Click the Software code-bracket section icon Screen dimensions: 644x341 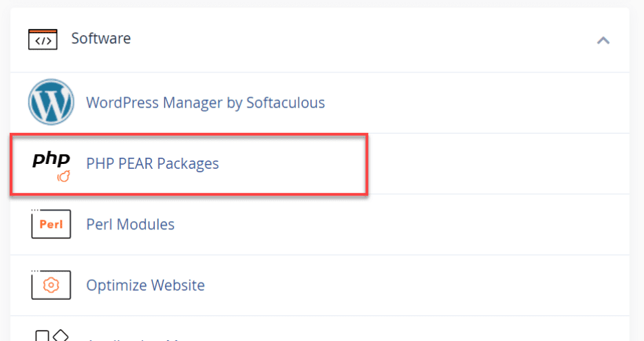43,39
